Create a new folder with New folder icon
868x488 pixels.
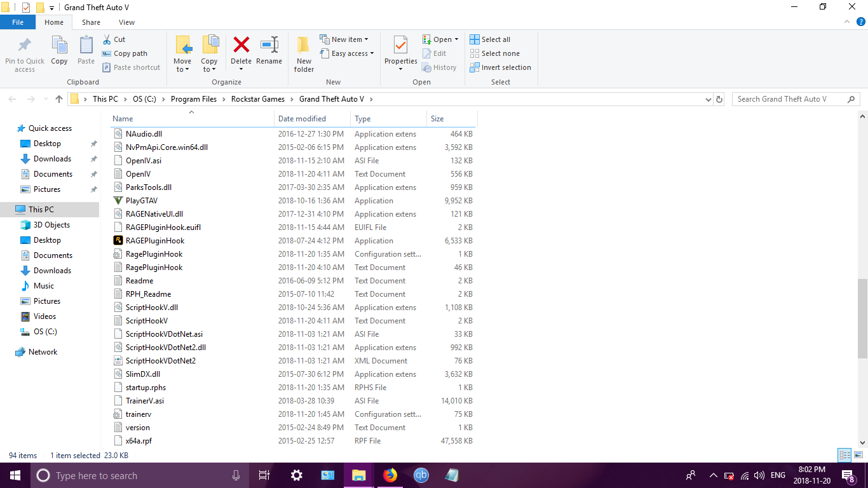pyautogui.click(x=304, y=45)
